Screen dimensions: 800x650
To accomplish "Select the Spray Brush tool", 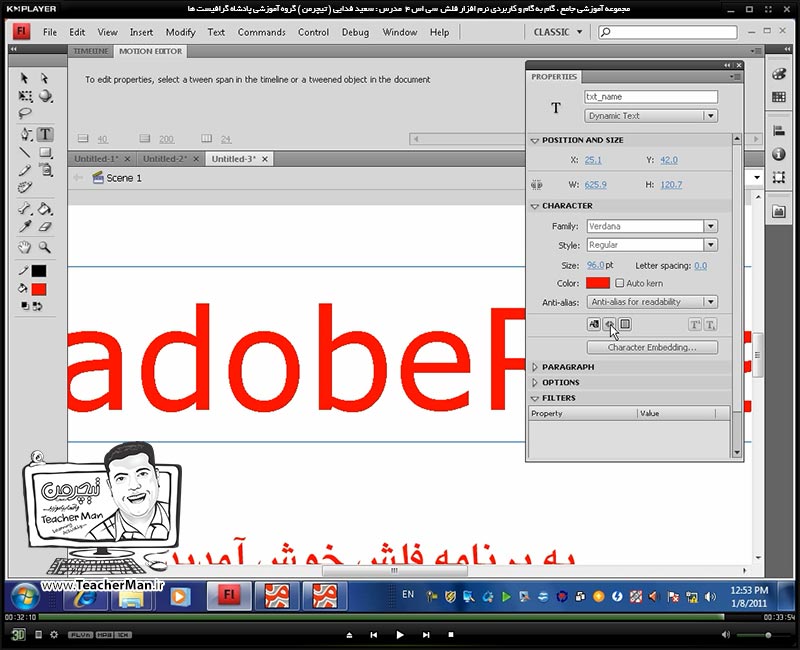I will (45, 170).
